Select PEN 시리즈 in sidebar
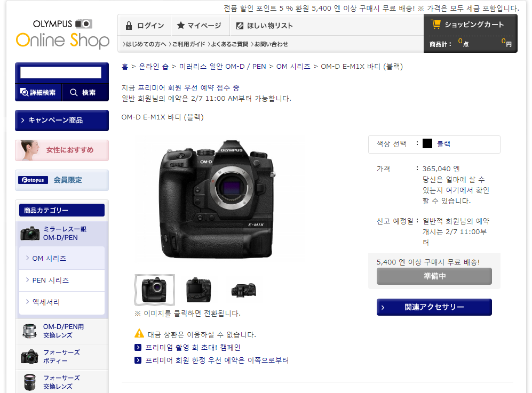 tap(62, 280)
